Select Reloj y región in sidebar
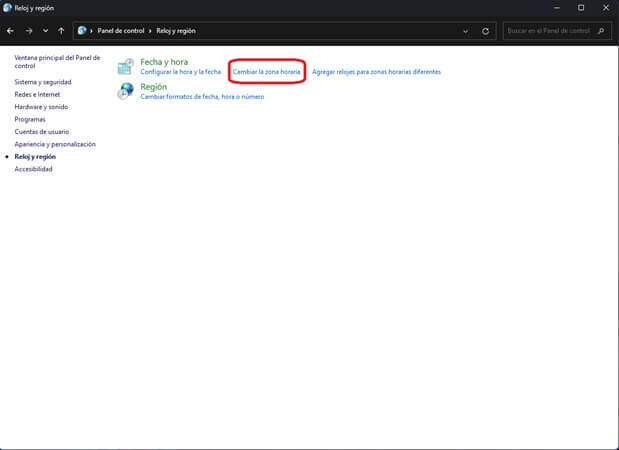The width and height of the screenshot is (619, 450). (x=35, y=157)
